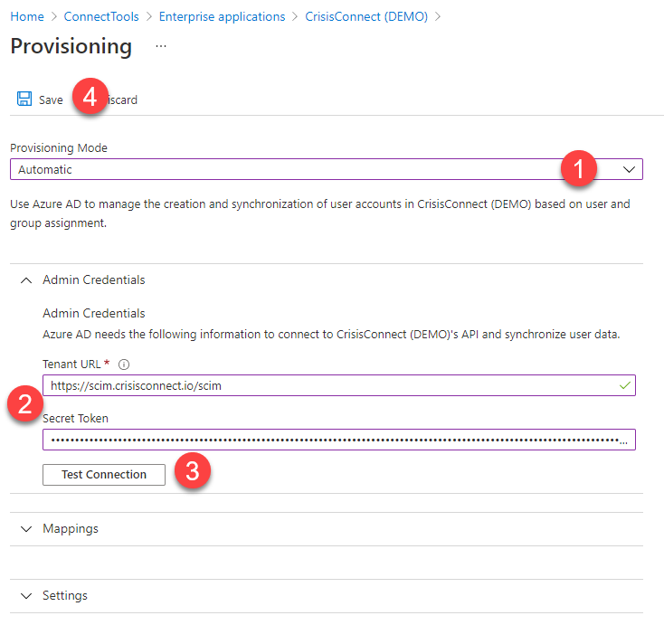
Task: Go to Home breadcrumb link
Action: tap(27, 16)
